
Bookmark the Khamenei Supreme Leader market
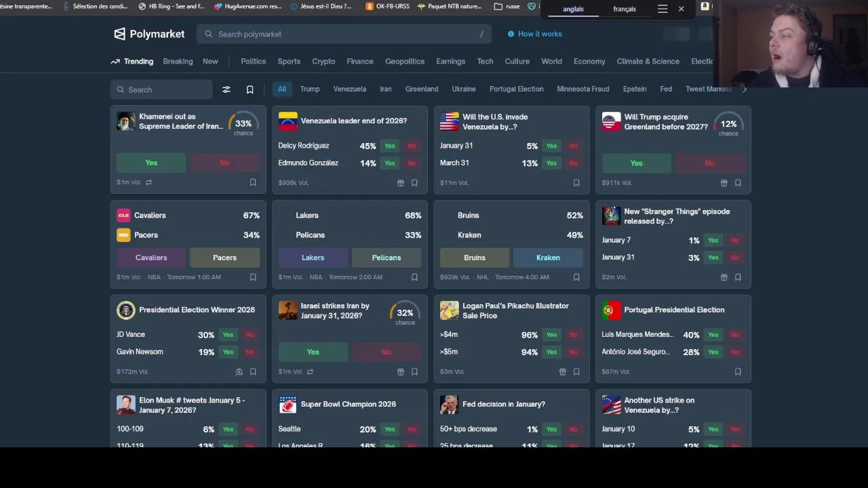click(253, 182)
